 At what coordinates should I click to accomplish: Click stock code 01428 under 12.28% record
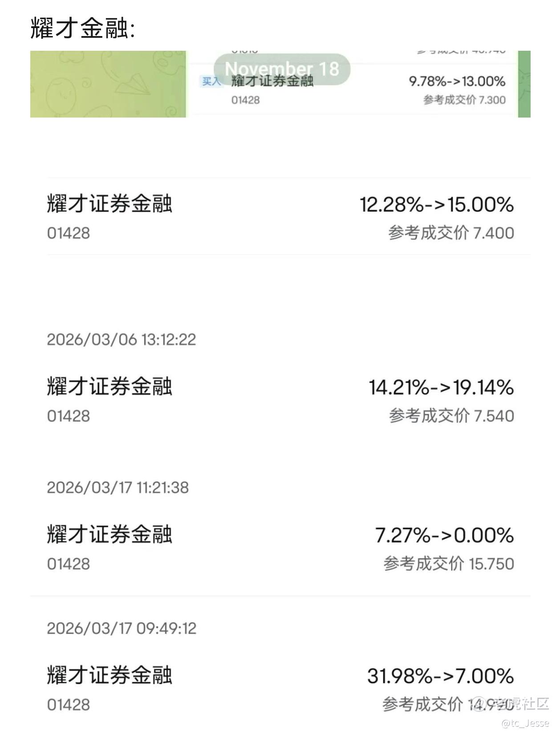coord(69,233)
